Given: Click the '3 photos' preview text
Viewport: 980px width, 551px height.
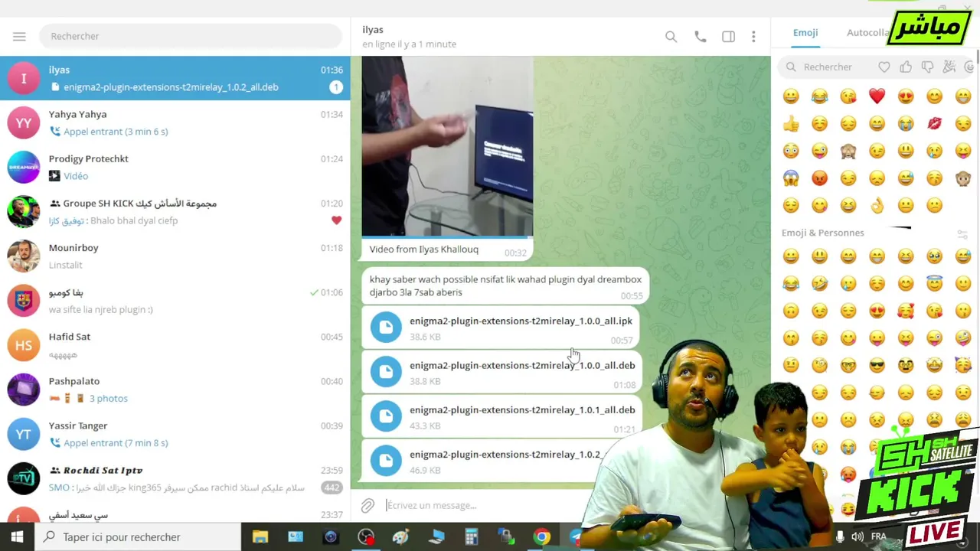Looking at the screenshot, I should [108, 399].
